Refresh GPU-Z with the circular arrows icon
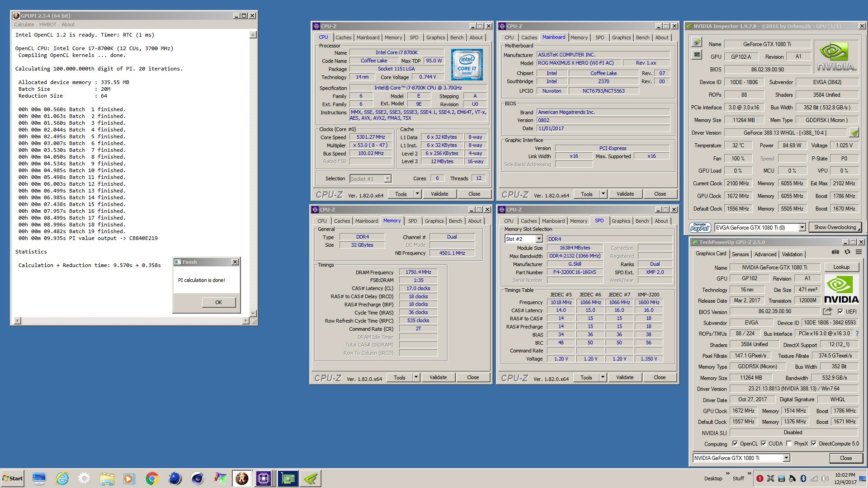 point(847,252)
